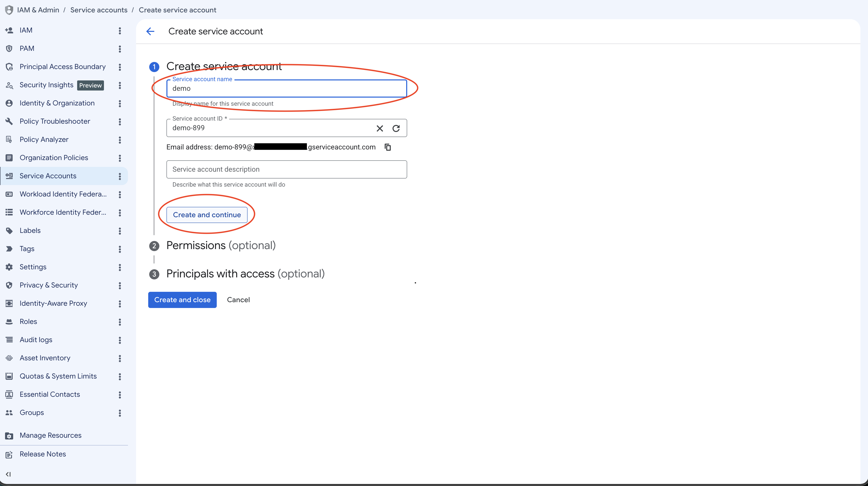Expand step 3 Principals with access
The image size is (868, 486).
click(x=245, y=274)
